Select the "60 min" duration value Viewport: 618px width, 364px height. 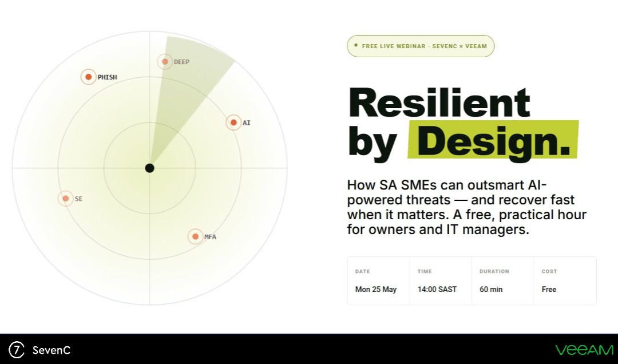pos(491,290)
